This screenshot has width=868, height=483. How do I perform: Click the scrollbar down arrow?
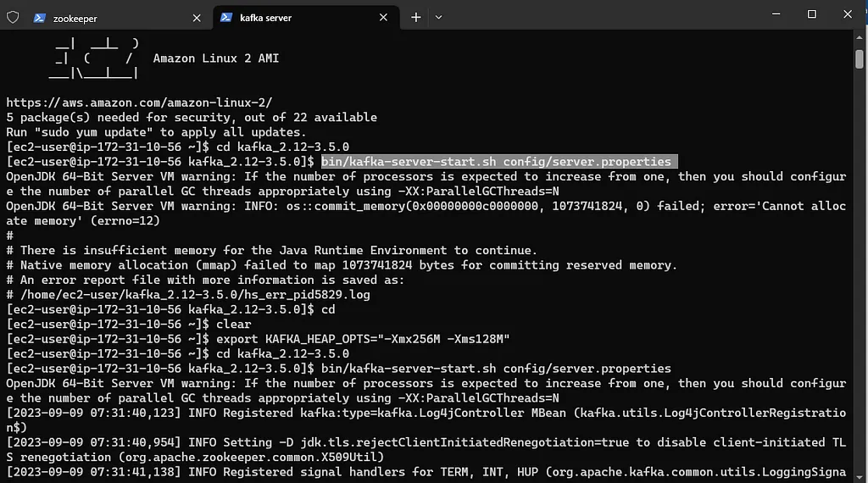coord(860,476)
